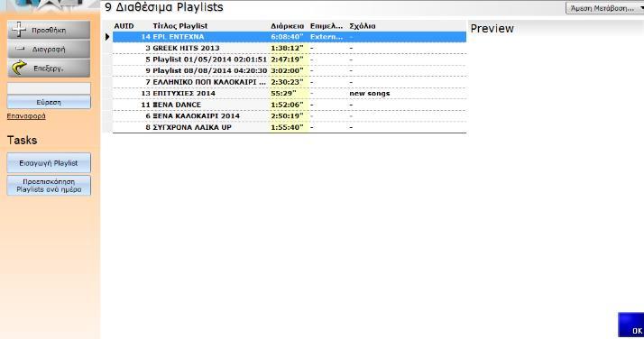
Task: Select the ΕΠΙΤΥΧΙΕΣ 2014 playlist
Action: click(x=290, y=93)
